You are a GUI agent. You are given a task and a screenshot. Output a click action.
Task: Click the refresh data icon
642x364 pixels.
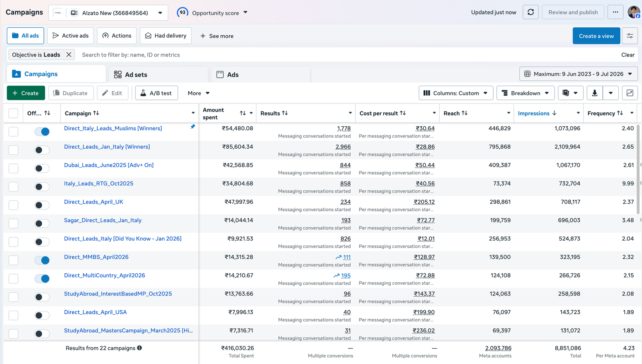coord(530,12)
